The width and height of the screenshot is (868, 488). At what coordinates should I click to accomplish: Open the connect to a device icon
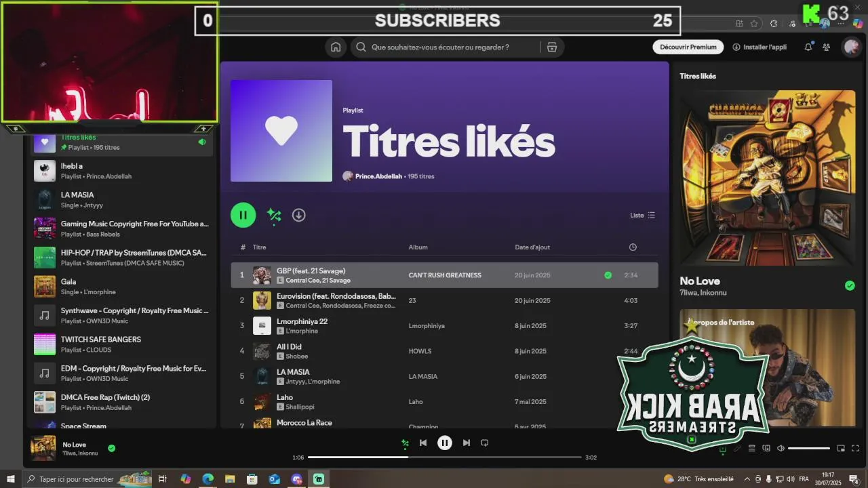(766, 448)
